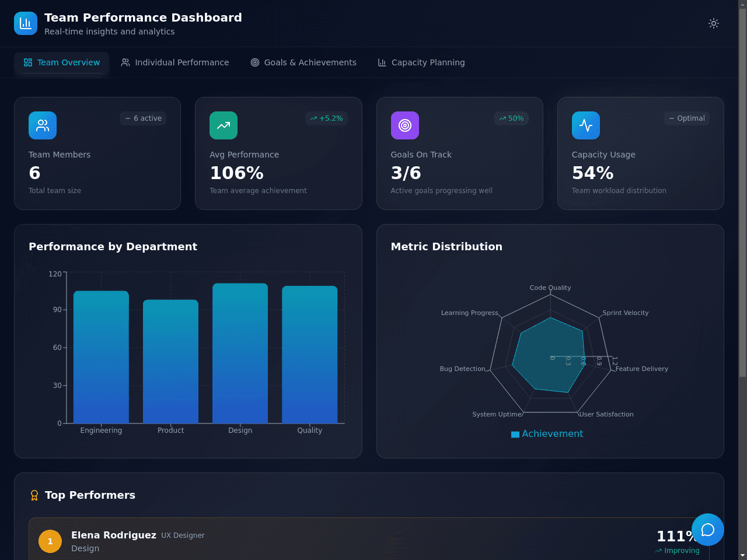
Task: Click the Goals On Track target icon
Action: [405, 125]
